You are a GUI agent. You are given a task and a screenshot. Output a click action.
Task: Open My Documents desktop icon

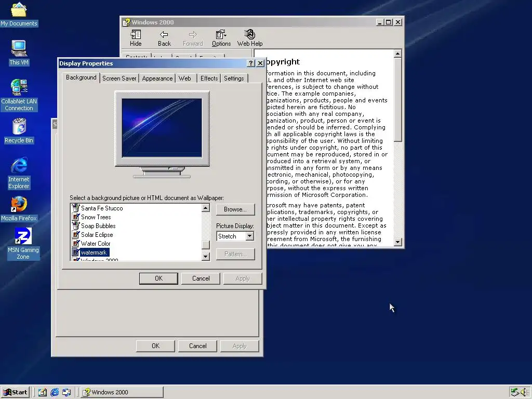tap(19, 14)
